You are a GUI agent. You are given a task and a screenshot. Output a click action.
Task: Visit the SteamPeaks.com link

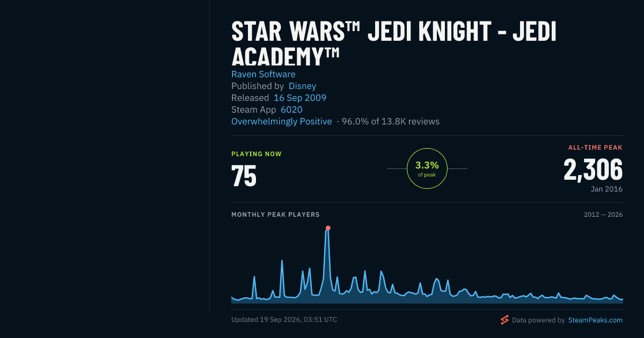click(x=595, y=320)
